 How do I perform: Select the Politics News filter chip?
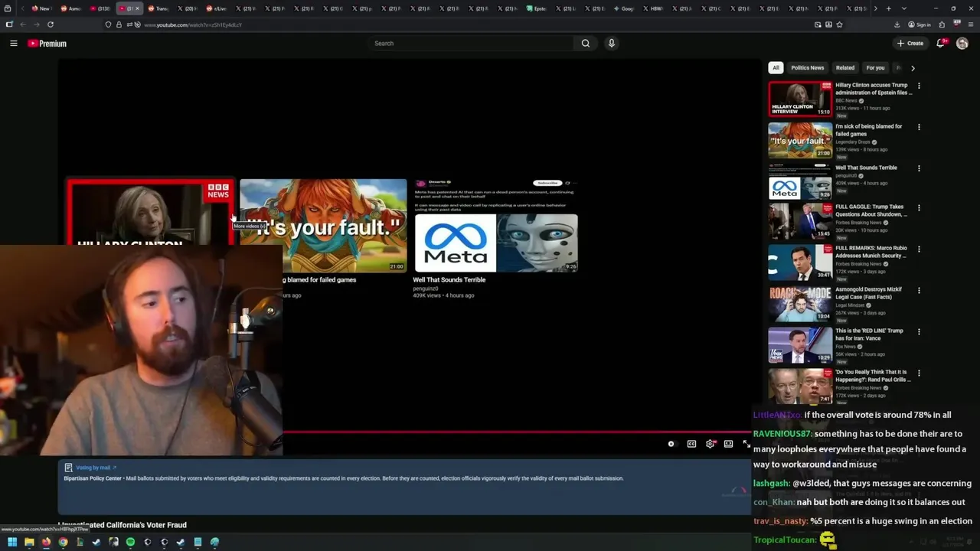pos(807,67)
